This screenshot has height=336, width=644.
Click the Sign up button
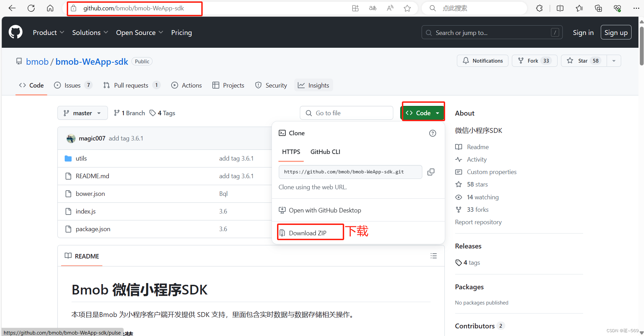(616, 33)
